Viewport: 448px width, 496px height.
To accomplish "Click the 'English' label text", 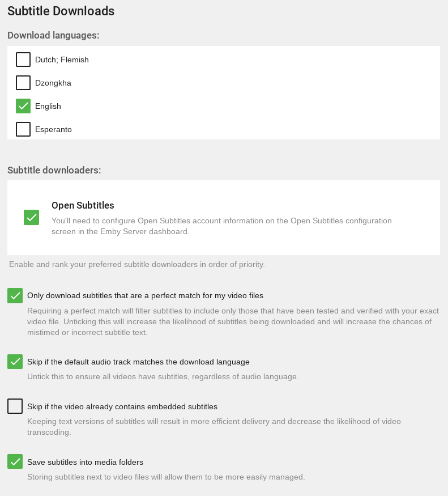I will (48, 106).
